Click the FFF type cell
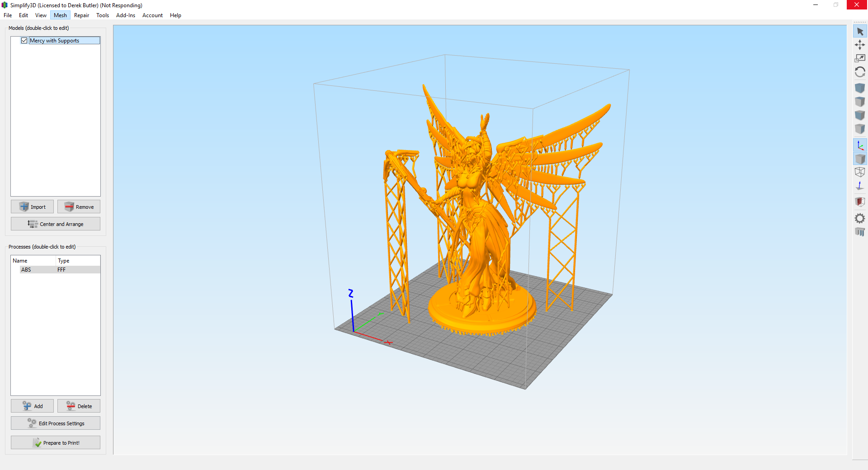This screenshot has width=868, height=470. pos(61,270)
